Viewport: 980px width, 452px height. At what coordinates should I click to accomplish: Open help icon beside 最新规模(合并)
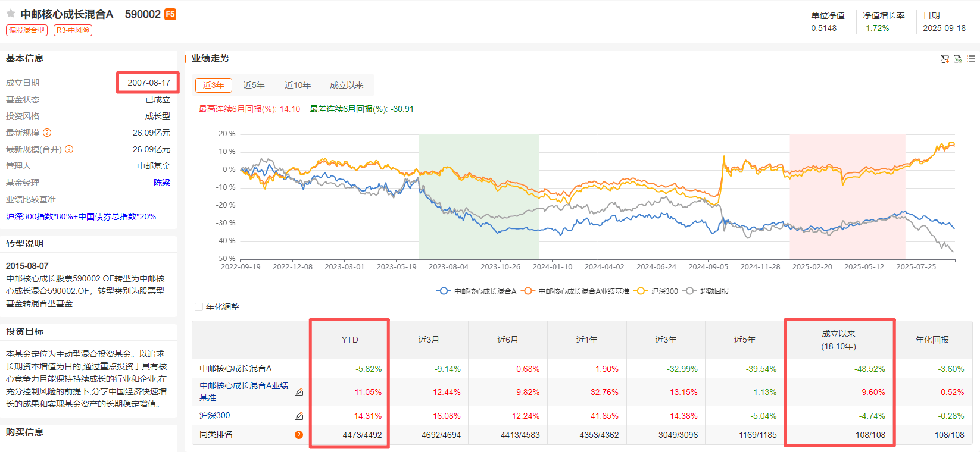[x=69, y=149]
